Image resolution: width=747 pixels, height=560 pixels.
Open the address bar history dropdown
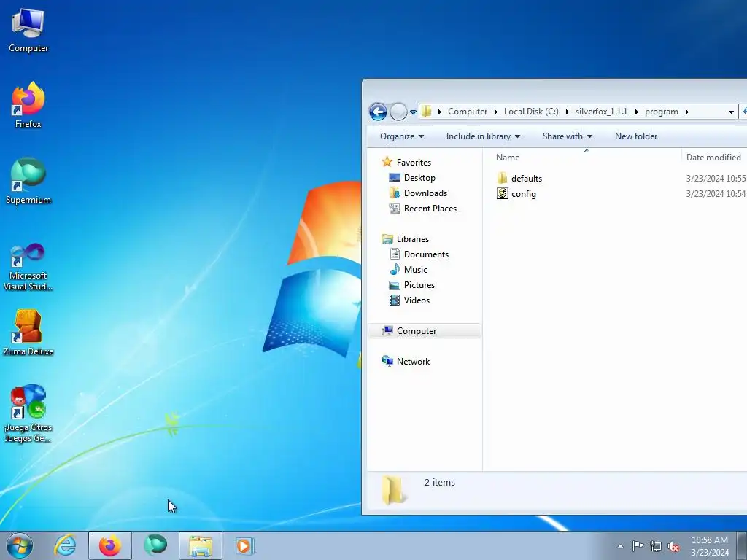click(731, 112)
